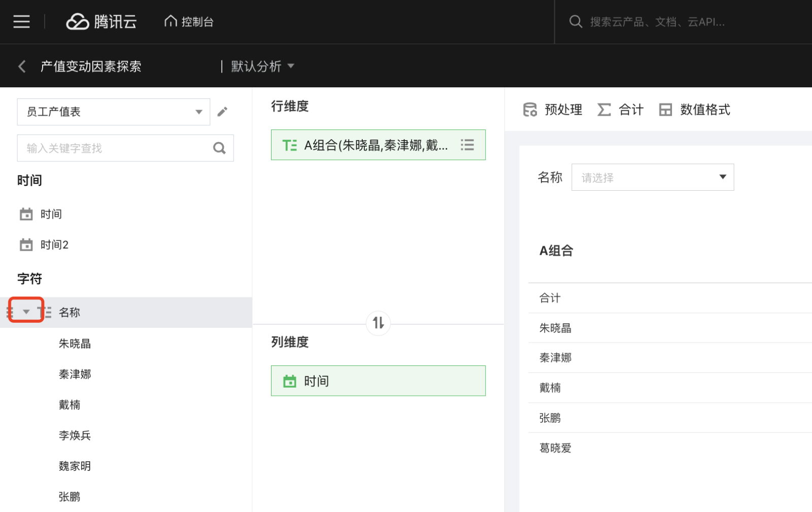The image size is (812, 512).
Task: Click the 时间 chip in column dimension
Action: coord(378,381)
